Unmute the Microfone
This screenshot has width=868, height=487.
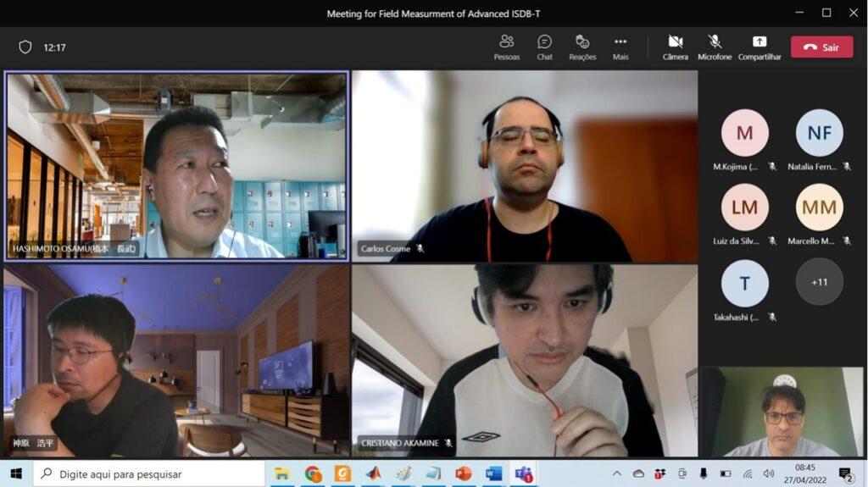click(x=715, y=47)
